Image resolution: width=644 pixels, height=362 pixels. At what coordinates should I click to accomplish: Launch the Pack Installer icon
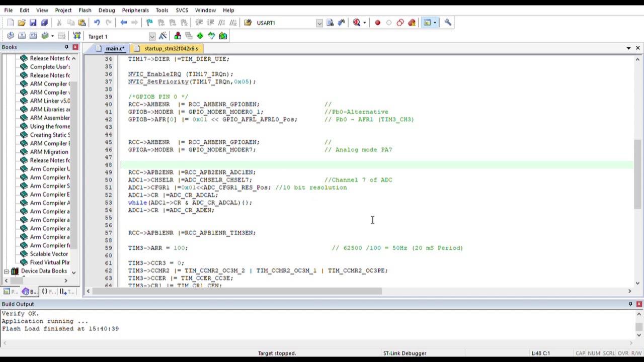tap(223, 36)
